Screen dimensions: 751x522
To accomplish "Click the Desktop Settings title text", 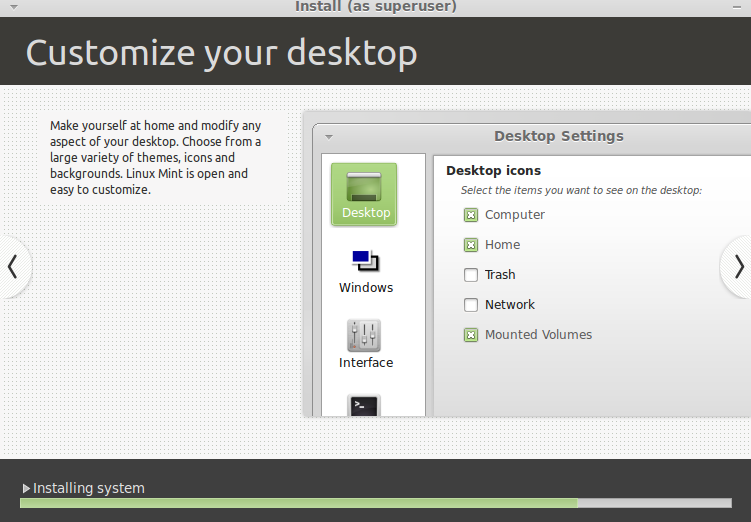I will coord(558,136).
